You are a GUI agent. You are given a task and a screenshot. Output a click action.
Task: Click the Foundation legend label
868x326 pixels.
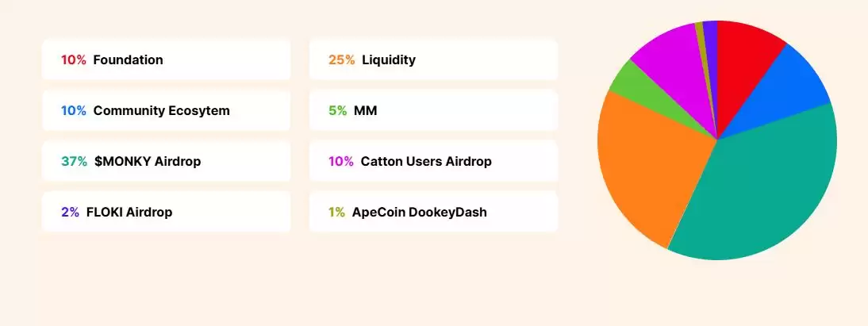(128, 60)
